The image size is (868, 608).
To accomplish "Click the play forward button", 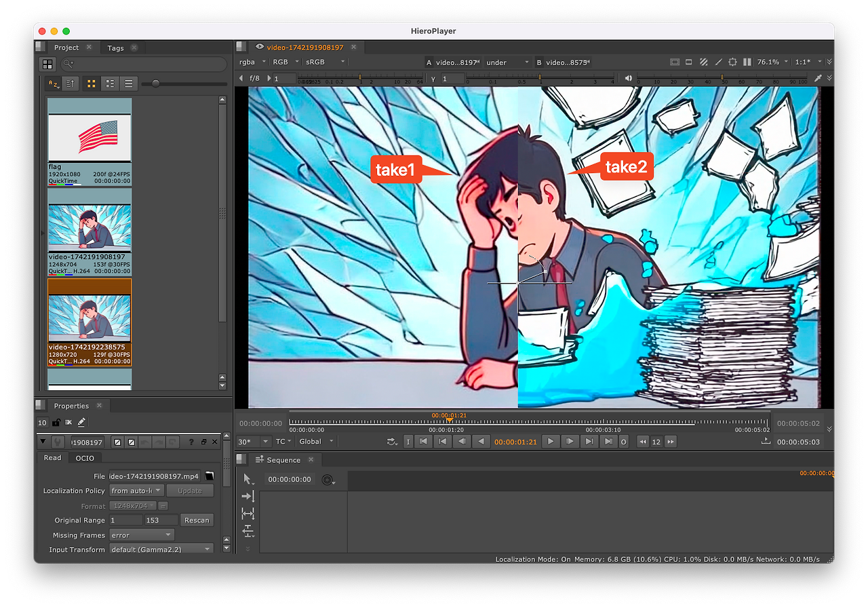I will (551, 442).
